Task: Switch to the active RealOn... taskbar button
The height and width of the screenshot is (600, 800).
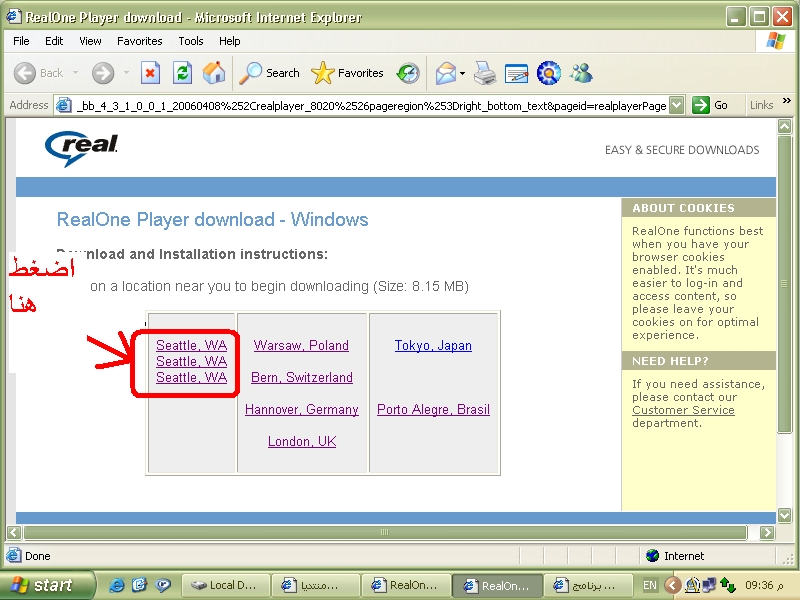Action: tap(498, 585)
